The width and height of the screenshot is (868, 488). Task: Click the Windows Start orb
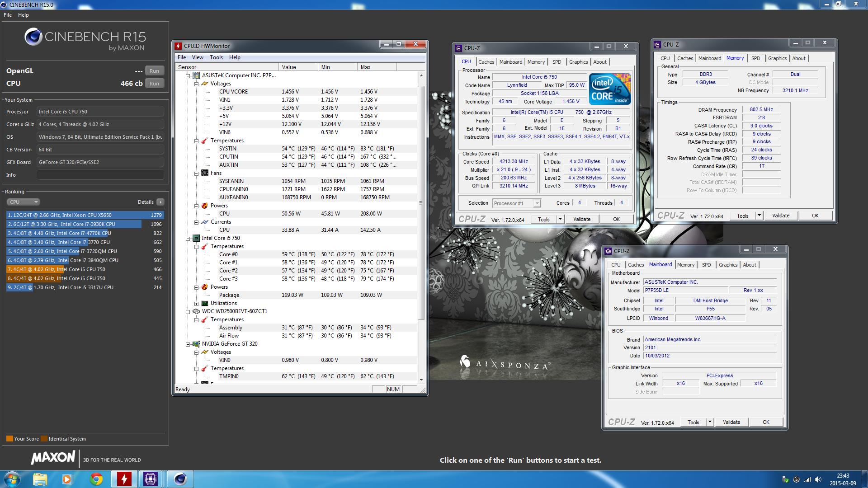coord(12,479)
